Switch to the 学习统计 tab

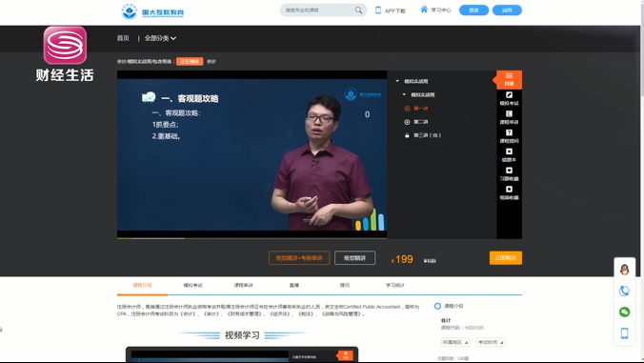pyautogui.click(x=394, y=285)
